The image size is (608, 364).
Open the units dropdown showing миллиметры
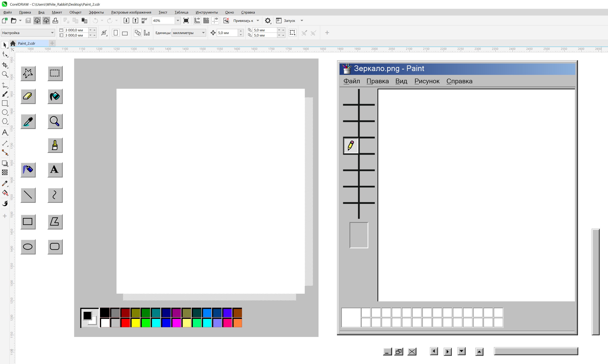(203, 33)
